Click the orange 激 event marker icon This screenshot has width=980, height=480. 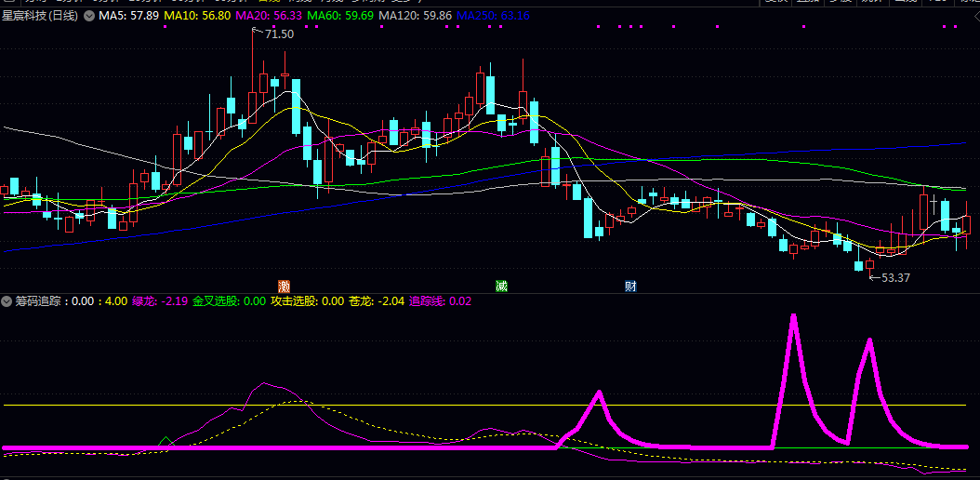click(285, 285)
